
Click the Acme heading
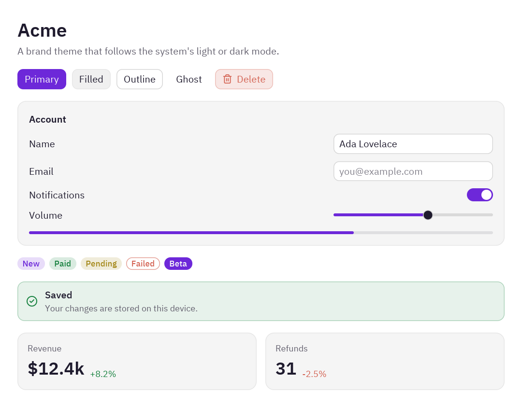pos(42,30)
